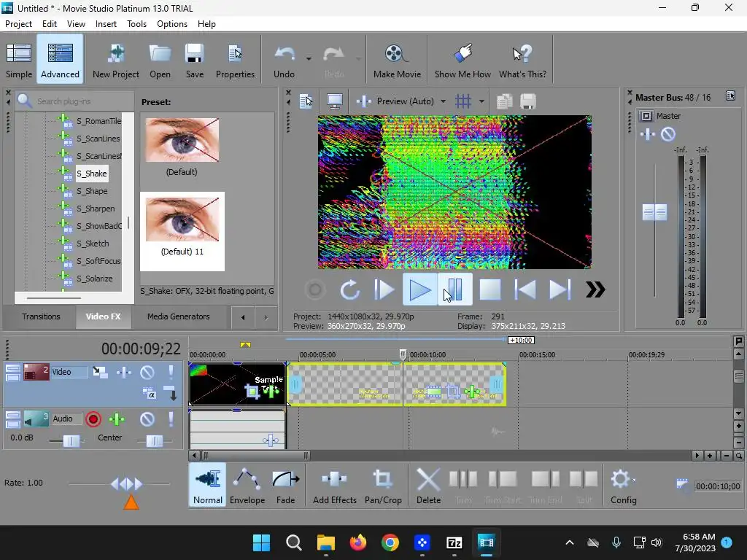This screenshot has width=747, height=560.
Task: Go to the project start
Action: click(525, 289)
